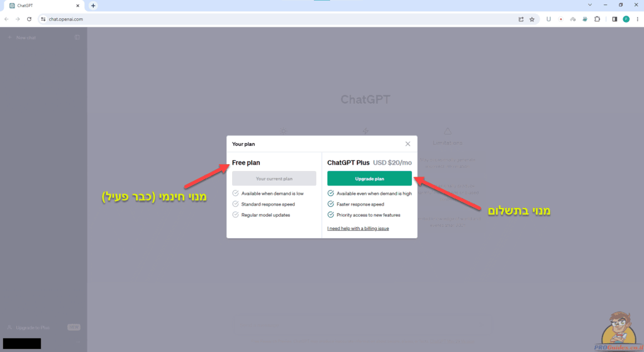Expand the tab search chevron
The height and width of the screenshot is (352, 644).
pos(590,5)
